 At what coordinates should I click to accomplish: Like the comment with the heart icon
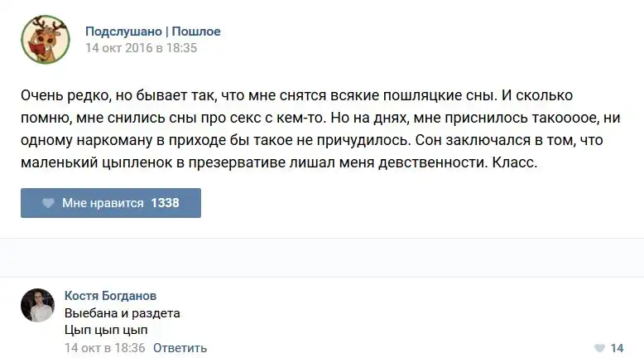pyautogui.click(x=599, y=348)
